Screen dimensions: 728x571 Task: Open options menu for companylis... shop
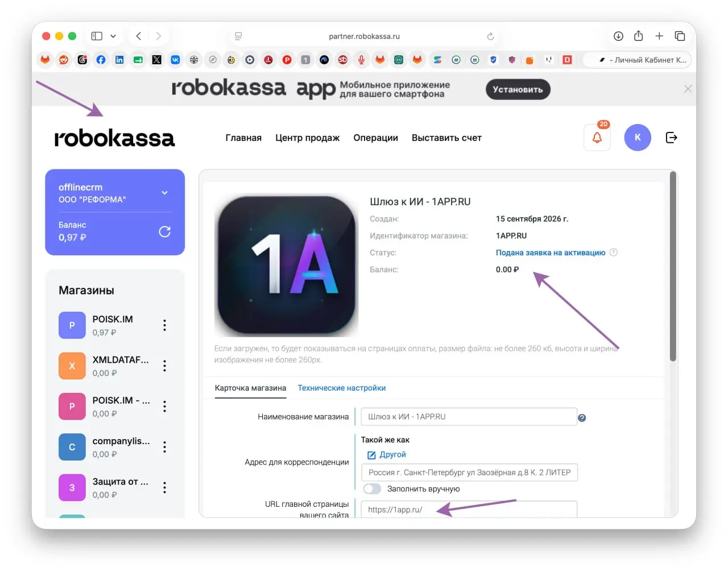164,447
